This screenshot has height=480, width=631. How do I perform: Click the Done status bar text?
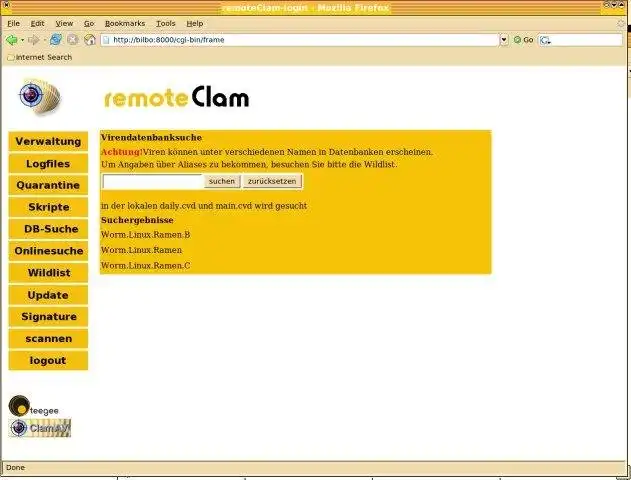pyautogui.click(x=16, y=468)
